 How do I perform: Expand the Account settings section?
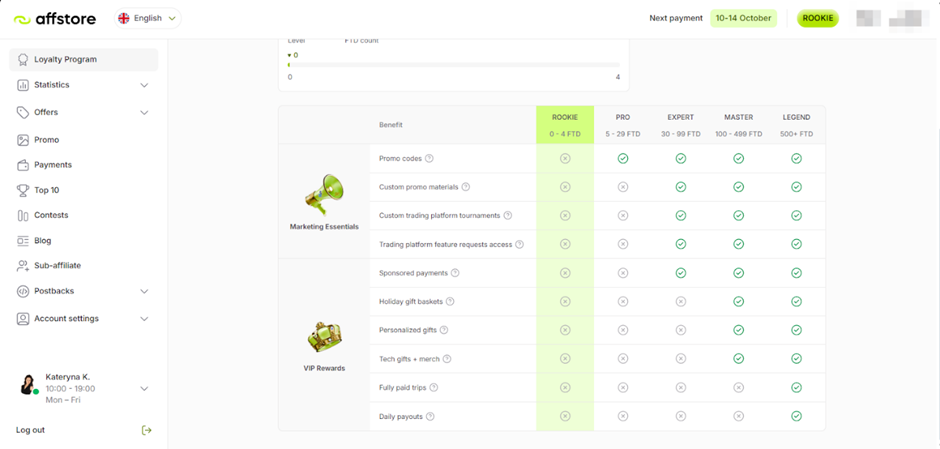[144, 319]
